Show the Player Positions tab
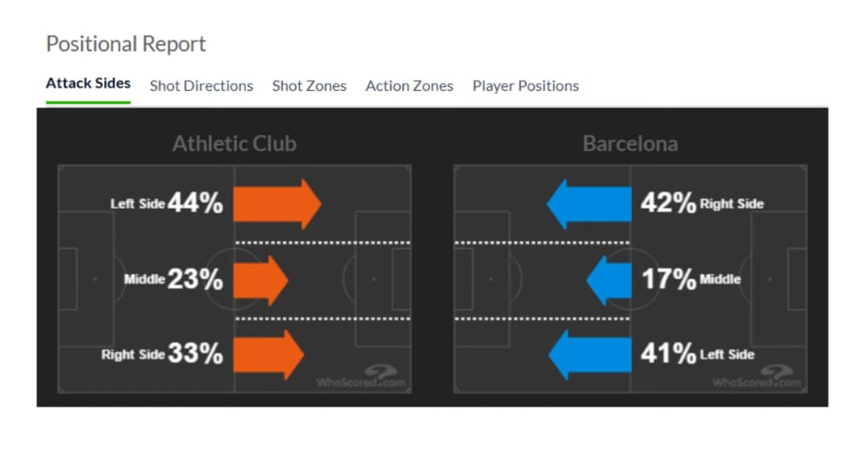 (x=525, y=86)
